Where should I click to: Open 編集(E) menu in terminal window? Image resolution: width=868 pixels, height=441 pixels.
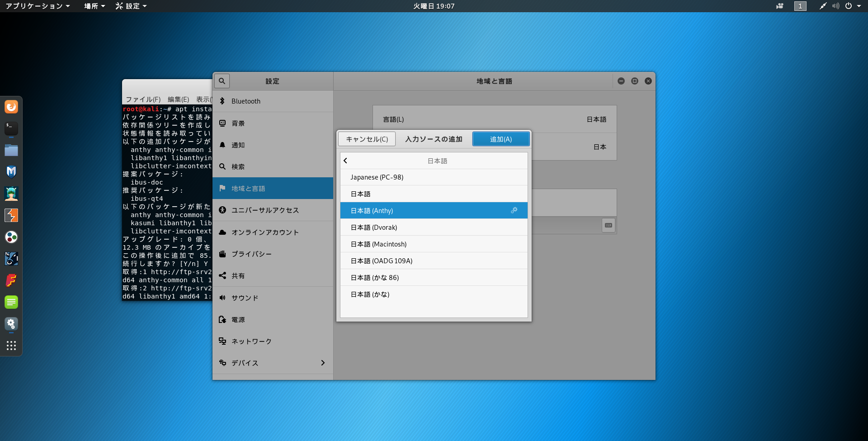point(179,100)
